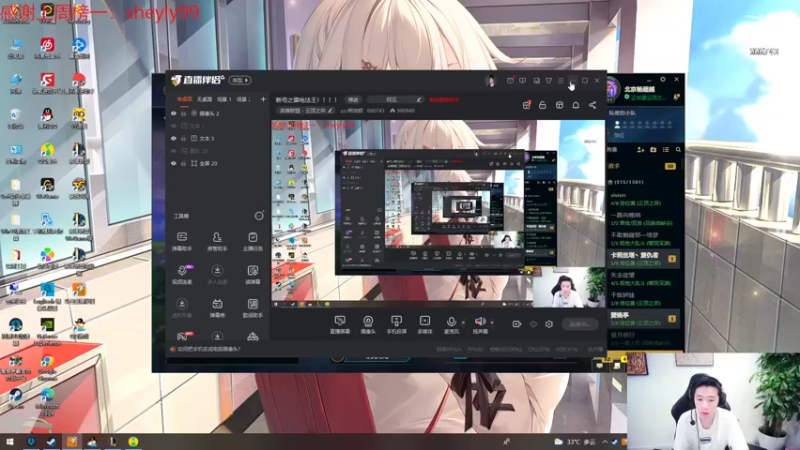800x450 pixels.
Task: Toggle lock on 摄像头 2 source
Action: (x=184, y=113)
